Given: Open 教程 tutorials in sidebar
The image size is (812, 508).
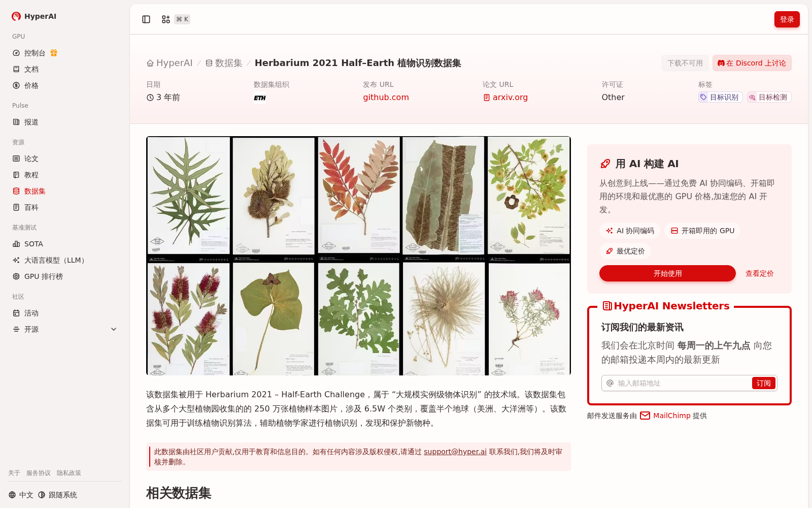Looking at the screenshot, I should pyautogui.click(x=65, y=175).
